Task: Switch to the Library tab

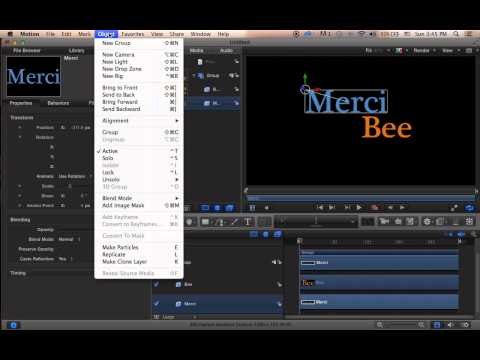Action: coord(77,50)
